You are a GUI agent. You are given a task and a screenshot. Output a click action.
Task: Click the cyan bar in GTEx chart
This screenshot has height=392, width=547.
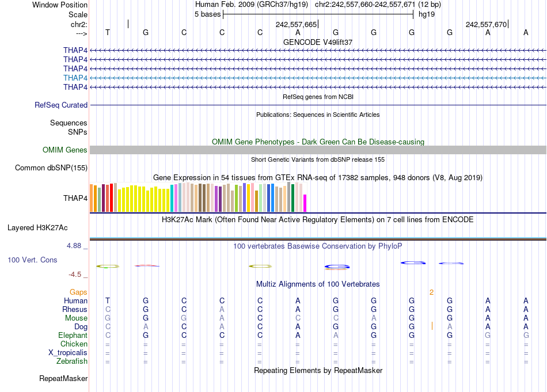pos(172,198)
